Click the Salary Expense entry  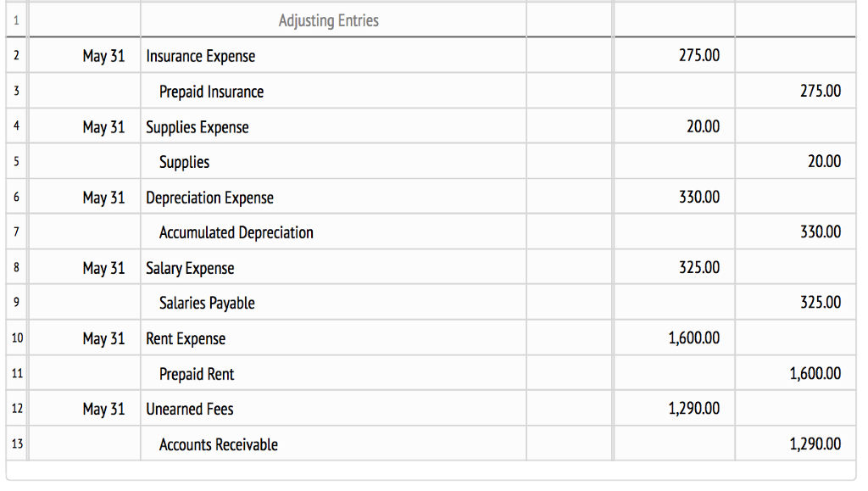(x=188, y=267)
